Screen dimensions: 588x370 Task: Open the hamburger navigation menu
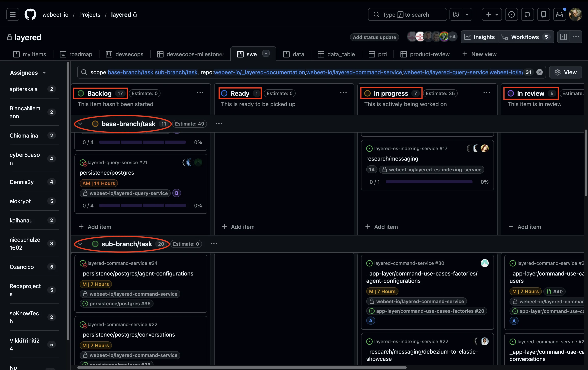pyautogui.click(x=12, y=14)
